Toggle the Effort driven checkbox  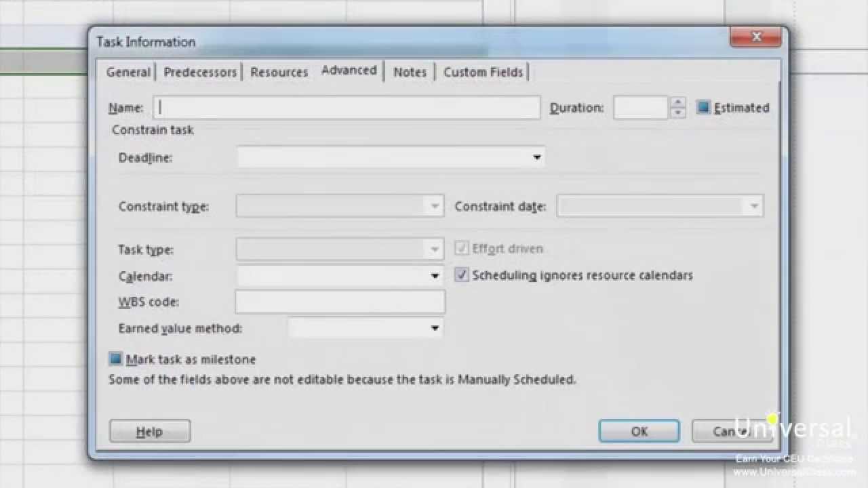point(461,249)
